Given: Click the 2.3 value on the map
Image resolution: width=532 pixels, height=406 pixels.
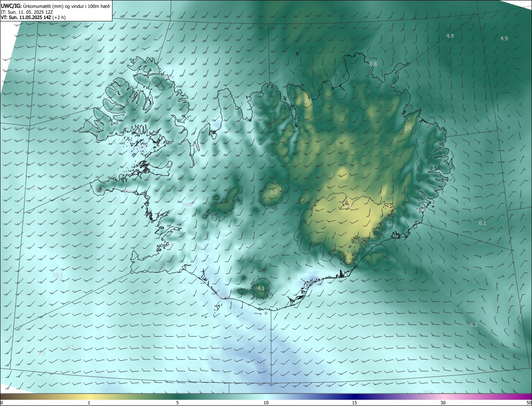Looking at the screenshot, I should point(308,101).
